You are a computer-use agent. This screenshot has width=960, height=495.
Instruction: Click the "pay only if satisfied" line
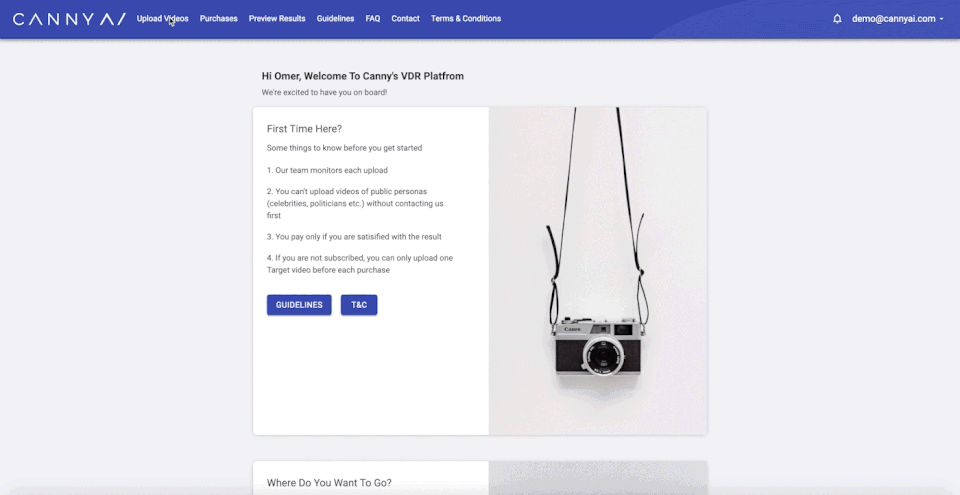click(x=354, y=237)
